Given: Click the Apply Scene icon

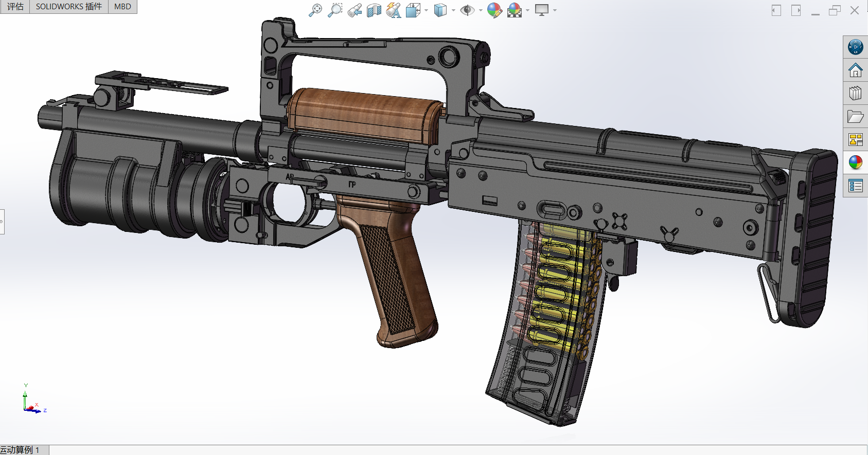Looking at the screenshot, I should [515, 10].
